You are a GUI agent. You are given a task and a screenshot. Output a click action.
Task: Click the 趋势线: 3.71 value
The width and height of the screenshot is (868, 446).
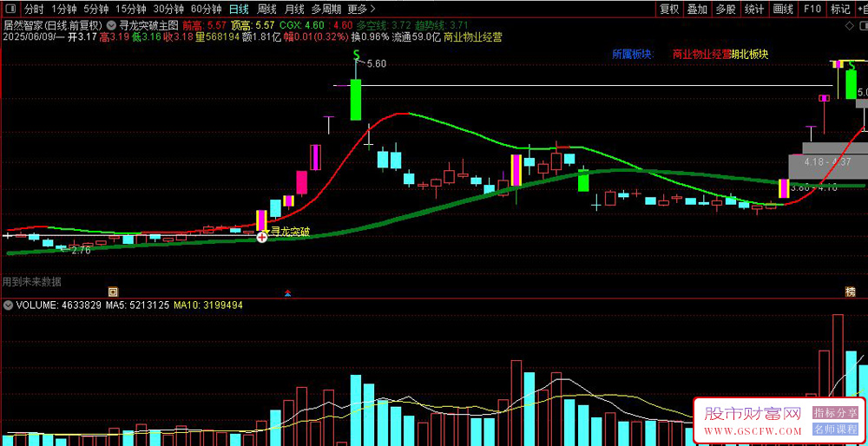(x=441, y=25)
